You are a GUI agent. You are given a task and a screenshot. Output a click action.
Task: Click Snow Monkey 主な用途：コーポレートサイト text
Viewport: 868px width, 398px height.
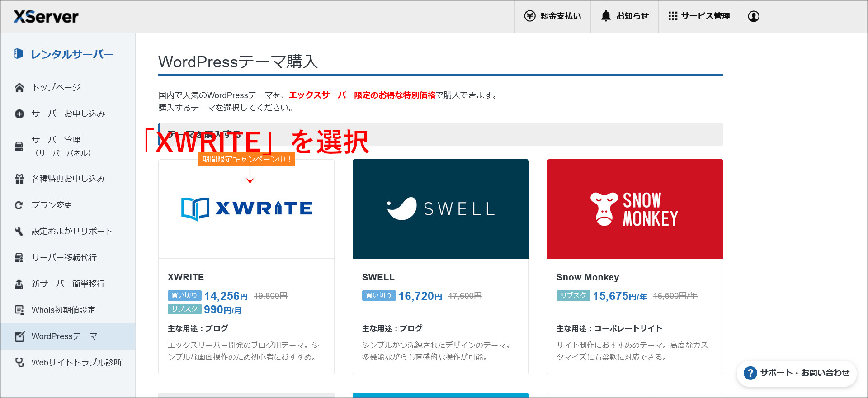[609, 328]
